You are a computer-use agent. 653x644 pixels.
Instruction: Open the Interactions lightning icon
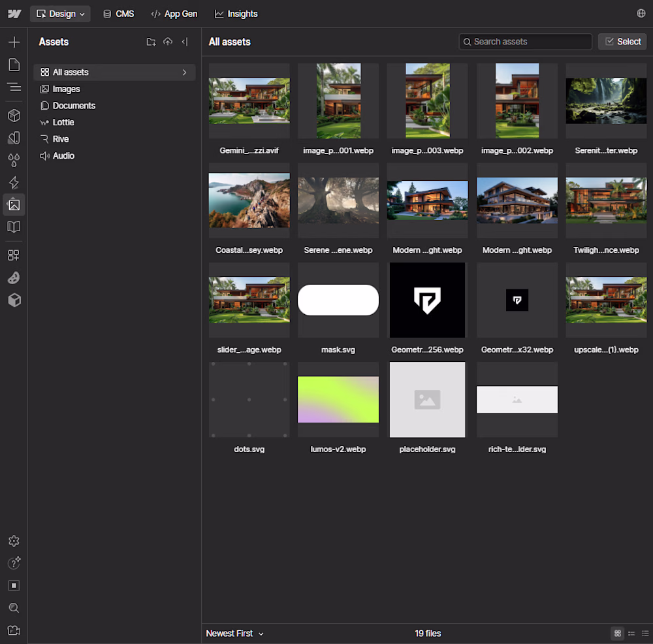pos(14,182)
